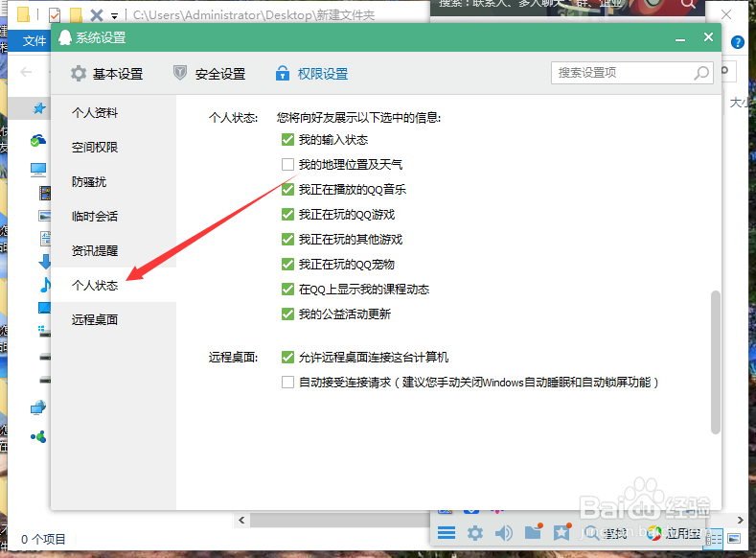The width and height of the screenshot is (756, 558).
Task: Select Homegroup icon in Explorer pane
Action: 38,437
